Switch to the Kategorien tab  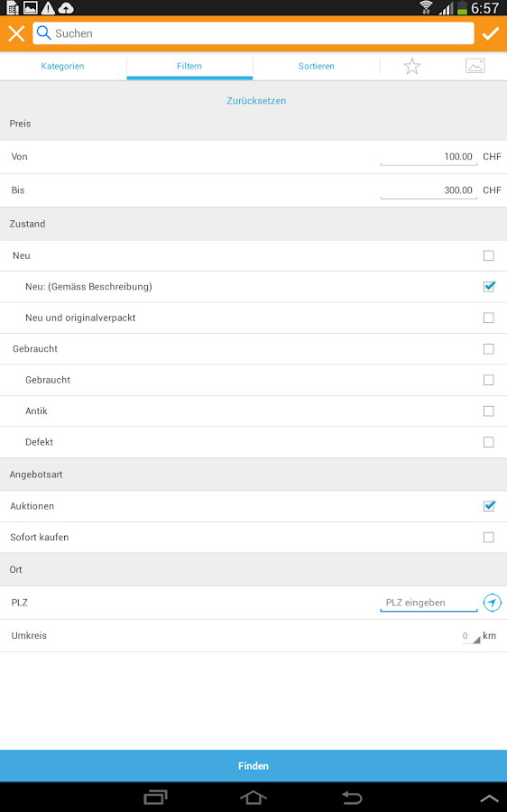[62, 66]
